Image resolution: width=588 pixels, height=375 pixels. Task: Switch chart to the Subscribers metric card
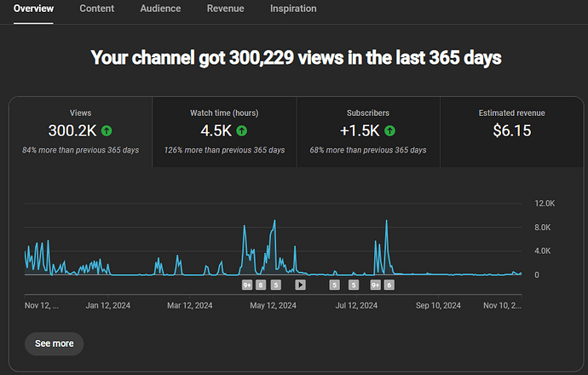coord(368,132)
